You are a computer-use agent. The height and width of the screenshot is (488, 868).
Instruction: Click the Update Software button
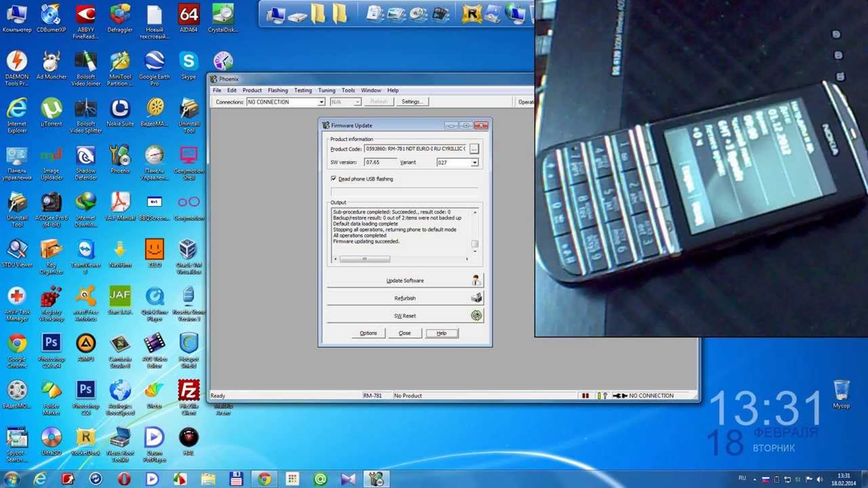405,281
